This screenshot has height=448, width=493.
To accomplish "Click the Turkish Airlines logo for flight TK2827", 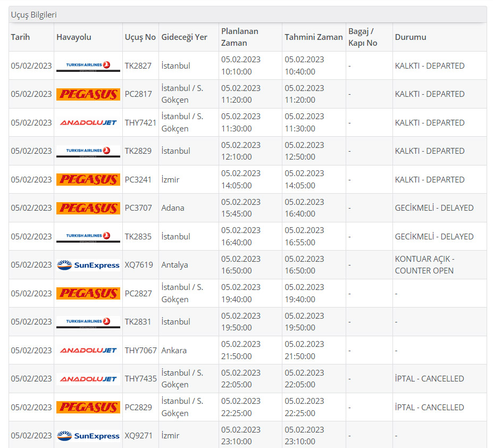I will coord(88,65).
